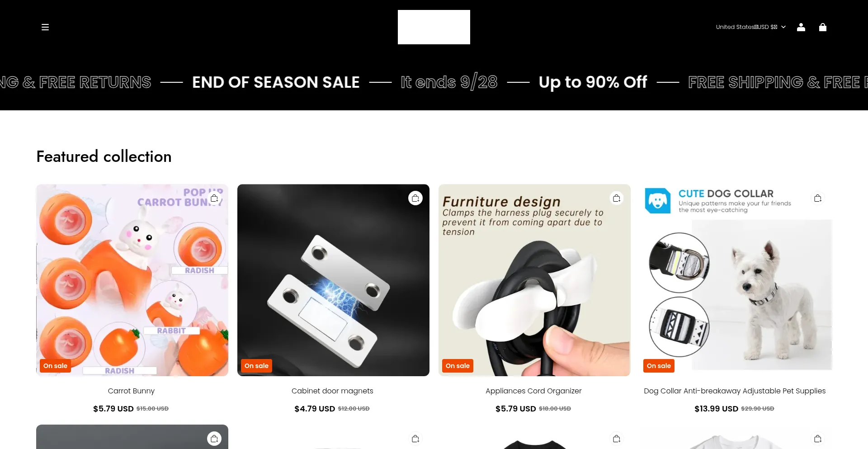
Task: Expand United States USD currency selector
Action: (750, 27)
